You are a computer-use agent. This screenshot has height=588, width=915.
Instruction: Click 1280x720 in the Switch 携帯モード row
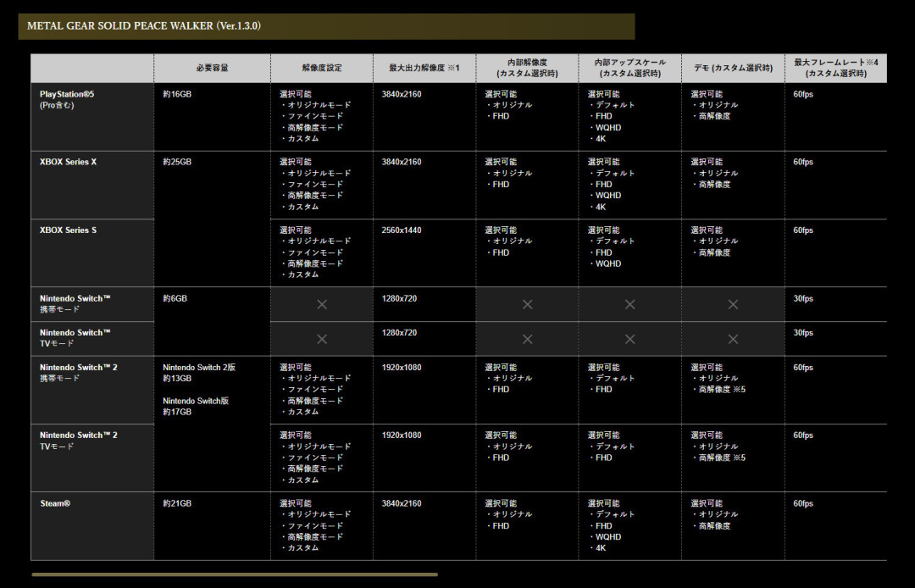[399, 299]
